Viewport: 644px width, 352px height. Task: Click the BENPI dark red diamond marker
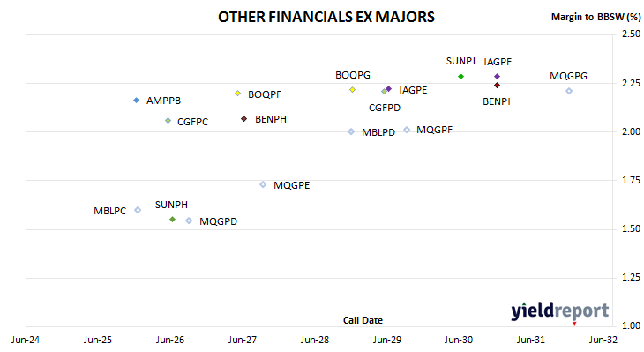(497, 86)
